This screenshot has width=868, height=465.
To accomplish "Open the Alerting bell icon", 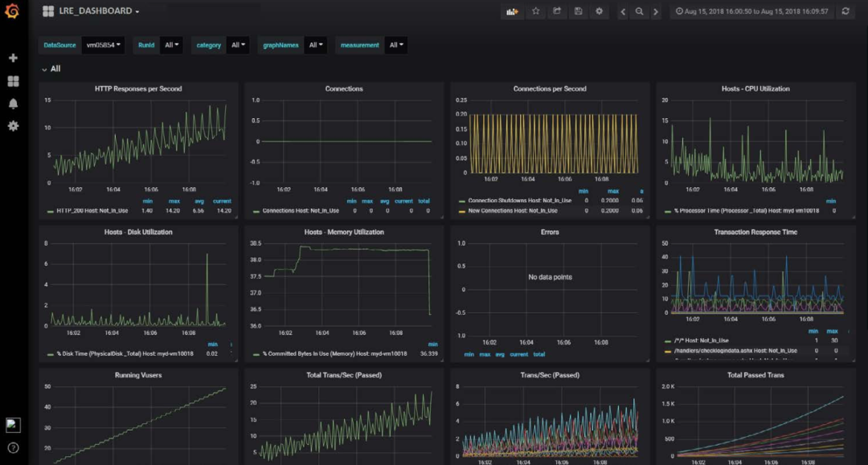I will 13,104.
